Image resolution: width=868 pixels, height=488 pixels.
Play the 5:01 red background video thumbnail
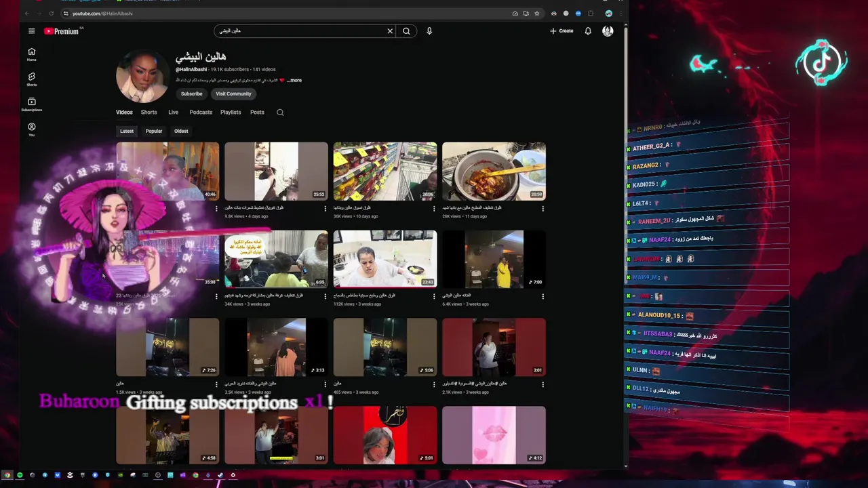pos(385,435)
